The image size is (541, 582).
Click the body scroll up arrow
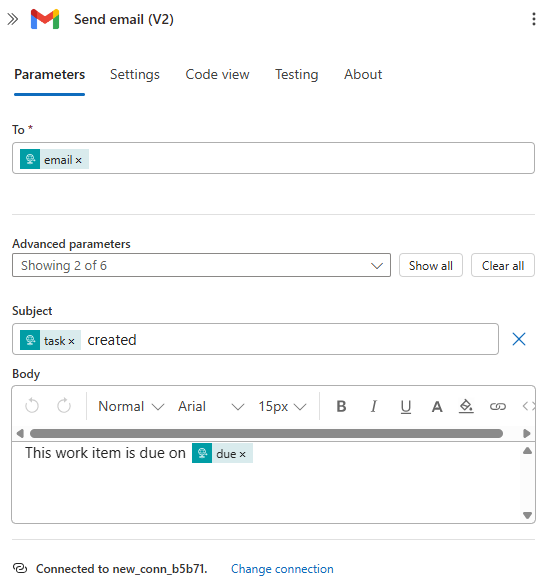(527, 451)
